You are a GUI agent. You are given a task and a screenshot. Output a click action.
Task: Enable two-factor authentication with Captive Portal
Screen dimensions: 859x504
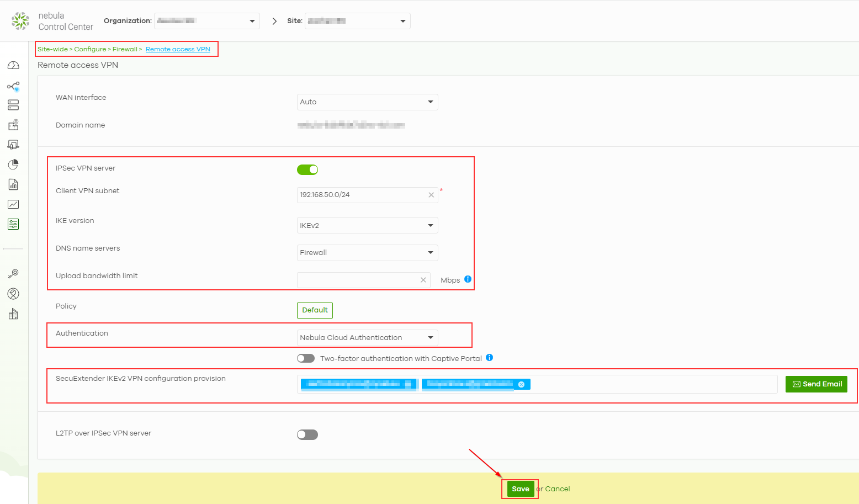click(x=306, y=358)
